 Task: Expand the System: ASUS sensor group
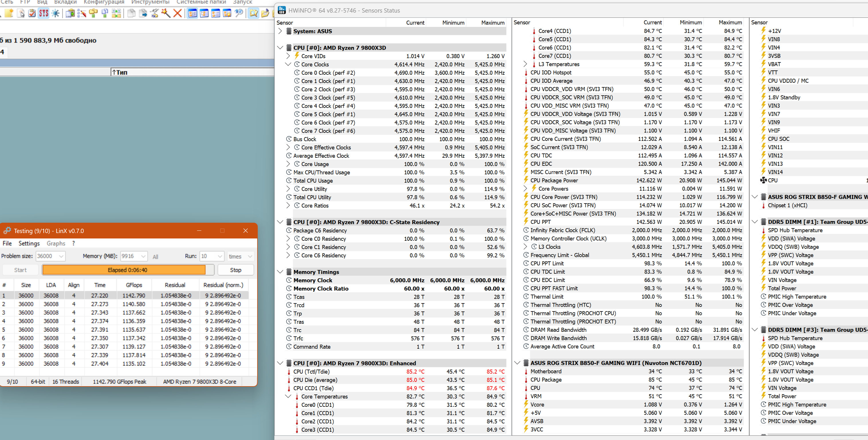(280, 31)
